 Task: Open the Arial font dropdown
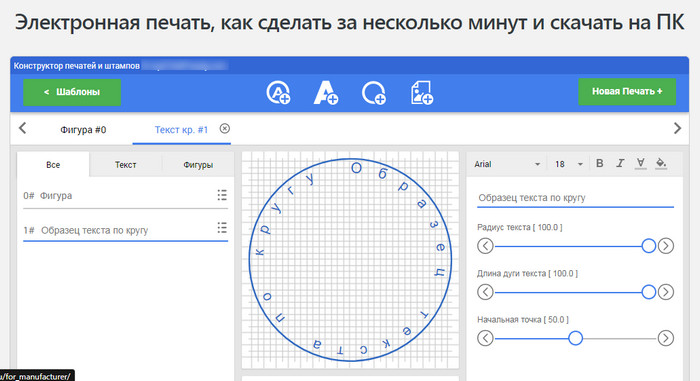tap(507, 164)
